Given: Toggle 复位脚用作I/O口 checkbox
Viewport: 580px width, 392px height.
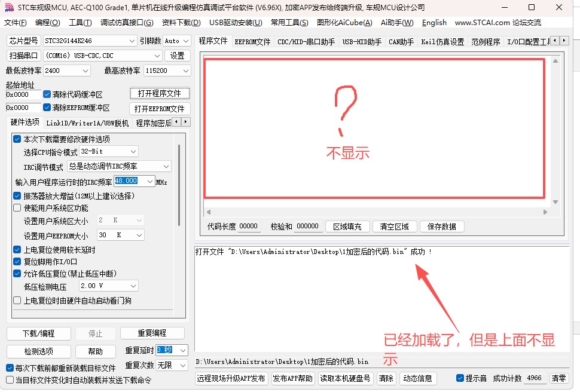Looking at the screenshot, I should 17,262.
